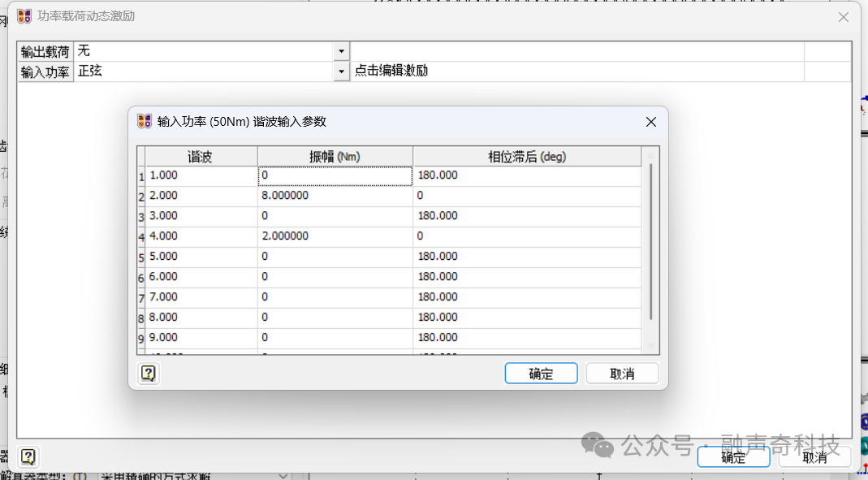The image size is (868, 480).
Task: Select the 输入功率 row label
Action: tap(45, 72)
